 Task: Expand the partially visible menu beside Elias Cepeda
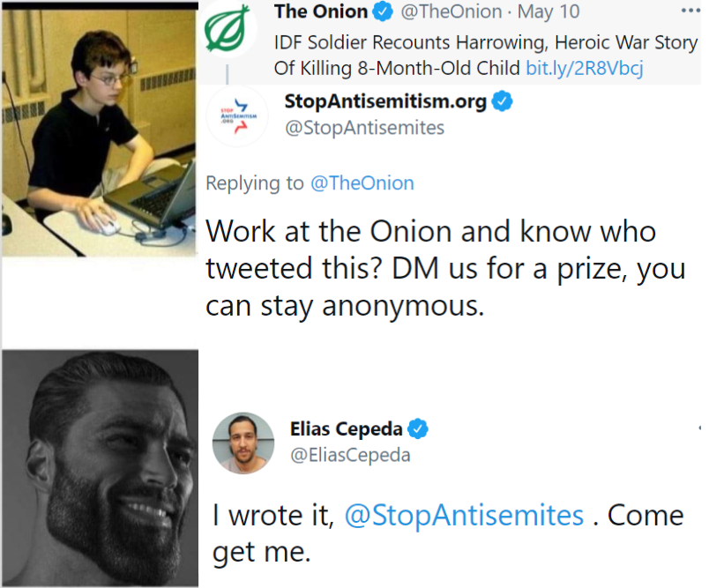point(699,428)
